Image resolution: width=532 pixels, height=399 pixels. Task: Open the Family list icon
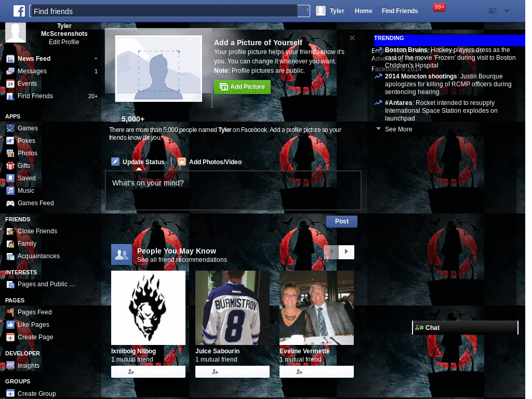[10, 244]
